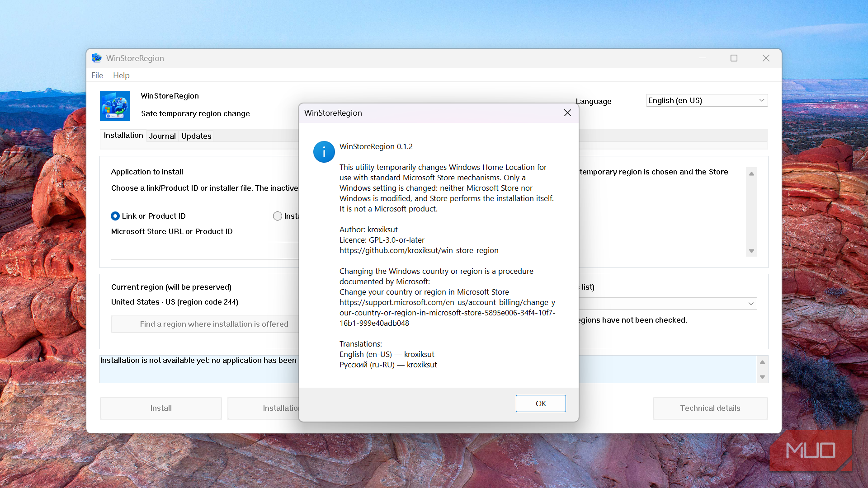Open the Help menu
The image size is (868, 488).
(x=121, y=75)
